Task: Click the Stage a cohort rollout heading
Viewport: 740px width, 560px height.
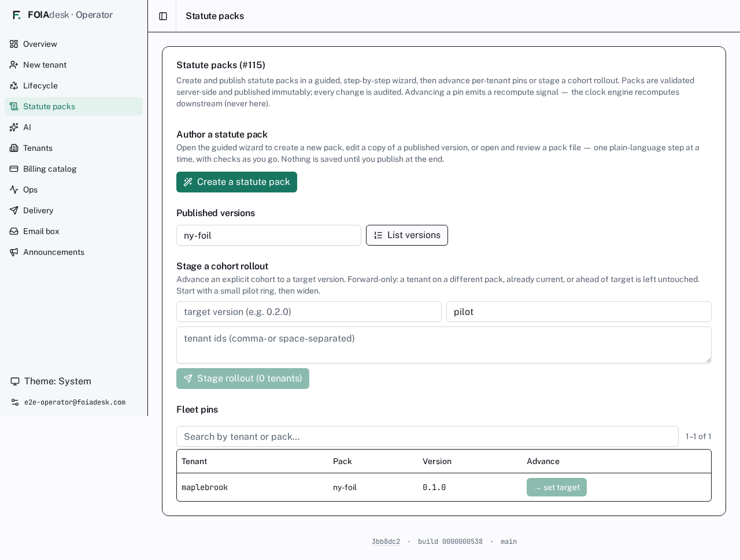Action: point(222,266)
